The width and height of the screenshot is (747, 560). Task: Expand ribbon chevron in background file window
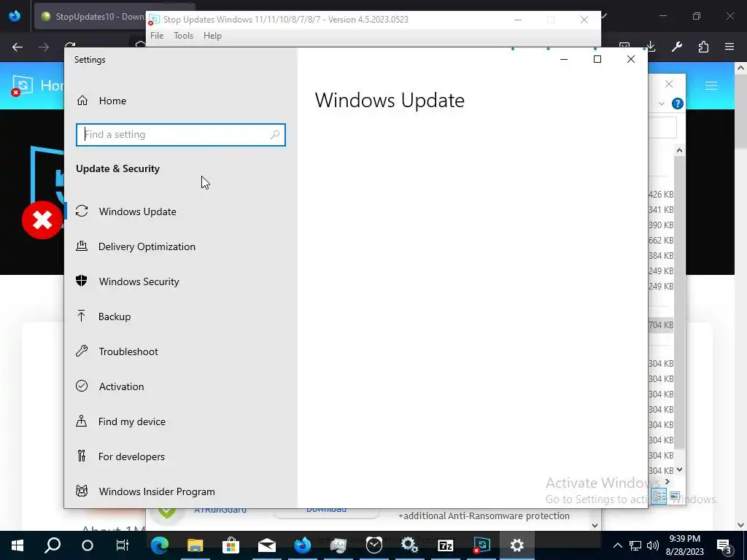661,104
